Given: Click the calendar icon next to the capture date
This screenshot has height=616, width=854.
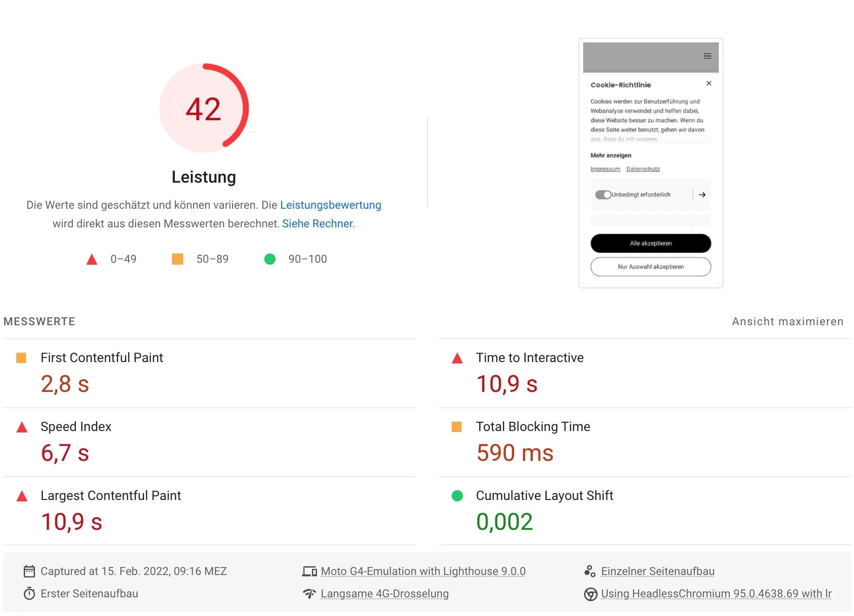Looking at the screenshot, I should 29,571.
